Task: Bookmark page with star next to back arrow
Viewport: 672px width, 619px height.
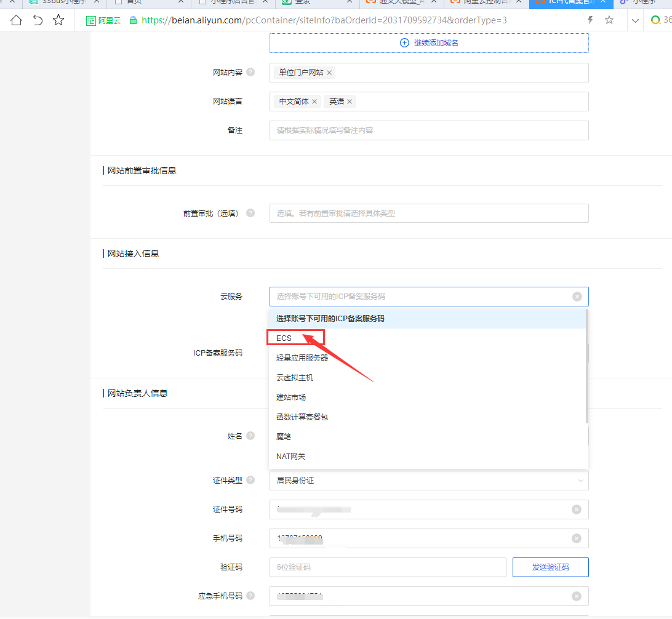Action: click(x=58, y=20)
